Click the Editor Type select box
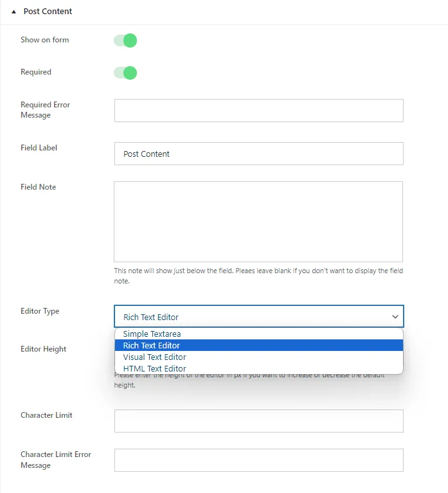The height and width of the screenshot is (493, 448). coord(259,316)
